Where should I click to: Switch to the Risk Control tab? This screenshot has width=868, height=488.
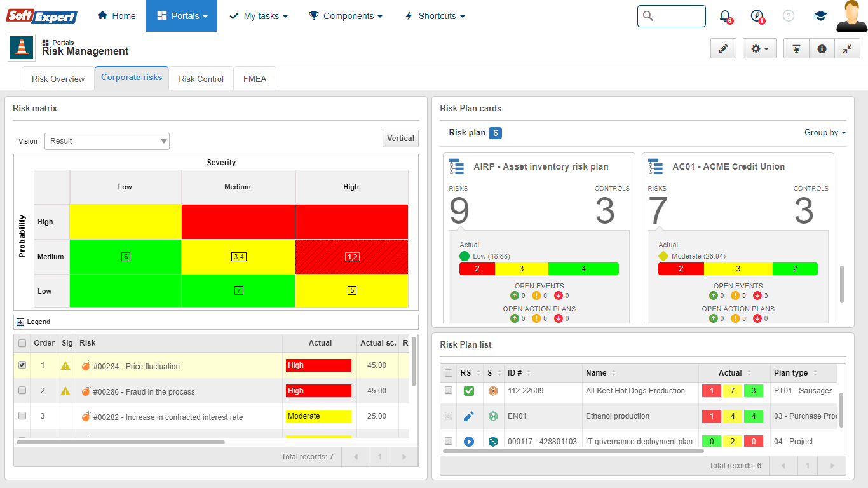point(201,79)
